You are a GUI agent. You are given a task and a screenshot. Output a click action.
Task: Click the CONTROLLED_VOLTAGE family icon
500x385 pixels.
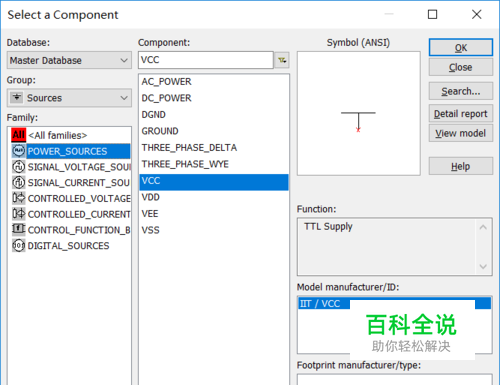point(19,198)
